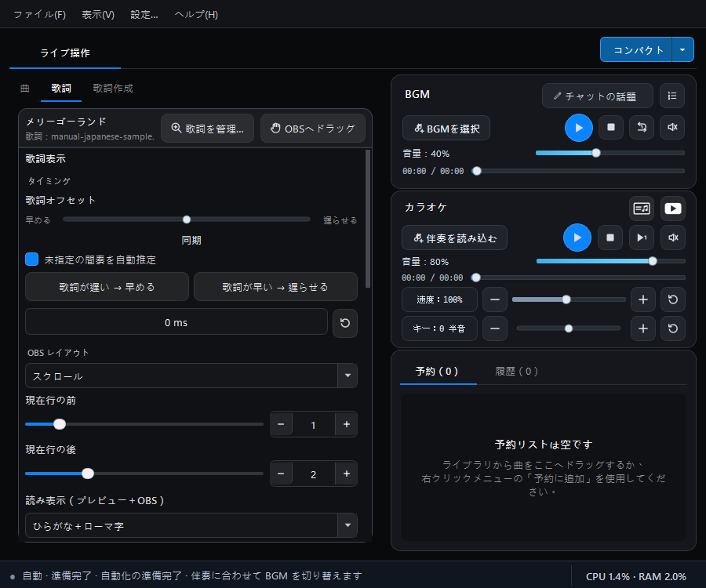
Task: Raise karaoke key by semitone
Action: click(x=643, y=328)
